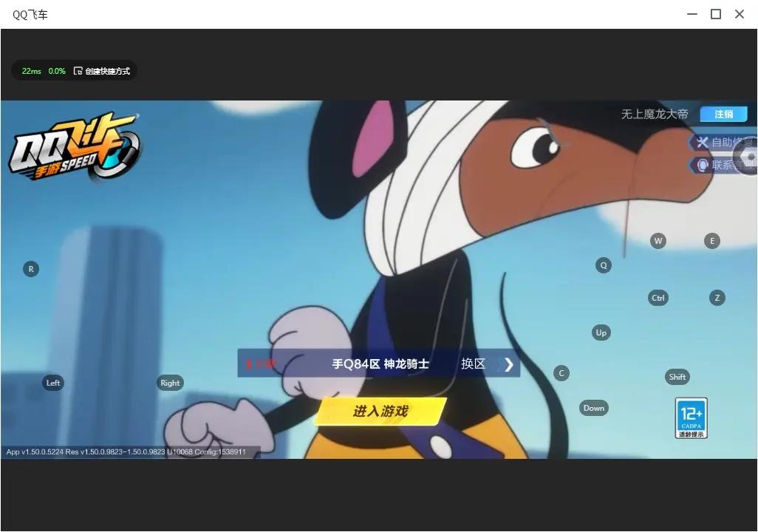This screenshot has height=532, width=758.
Task: Click the 创建快捷方式 shortcut button
Action: pyautogui.click(x=102, y=71)
